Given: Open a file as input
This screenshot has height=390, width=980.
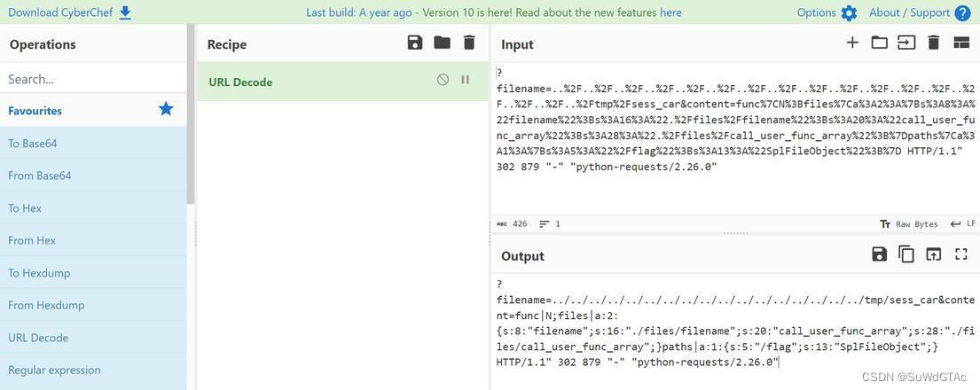Looking at the screenshot, I should coord(906,43).
